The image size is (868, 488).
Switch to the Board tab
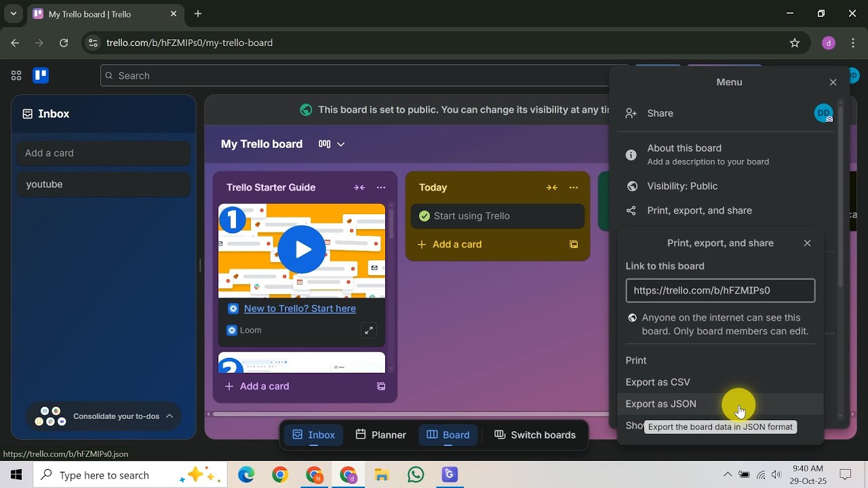(x=448, y=435)
